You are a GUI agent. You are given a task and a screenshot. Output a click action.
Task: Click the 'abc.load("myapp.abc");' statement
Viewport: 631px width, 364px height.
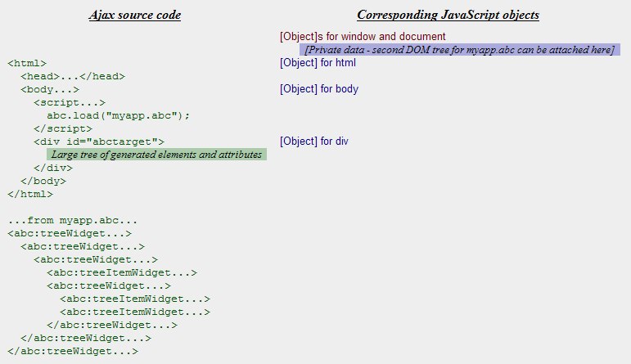tap(119, 116)
